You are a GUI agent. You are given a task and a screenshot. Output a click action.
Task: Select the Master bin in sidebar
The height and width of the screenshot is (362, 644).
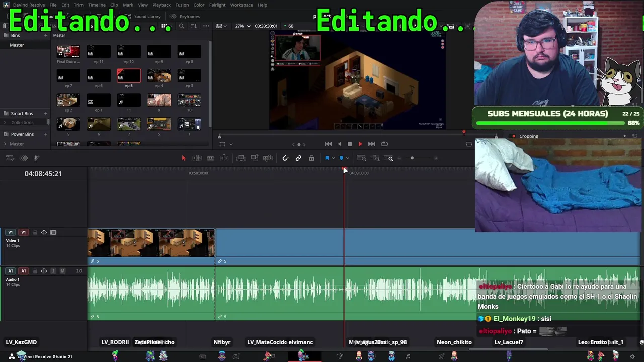pyautogui.click(x=17, y=45)
